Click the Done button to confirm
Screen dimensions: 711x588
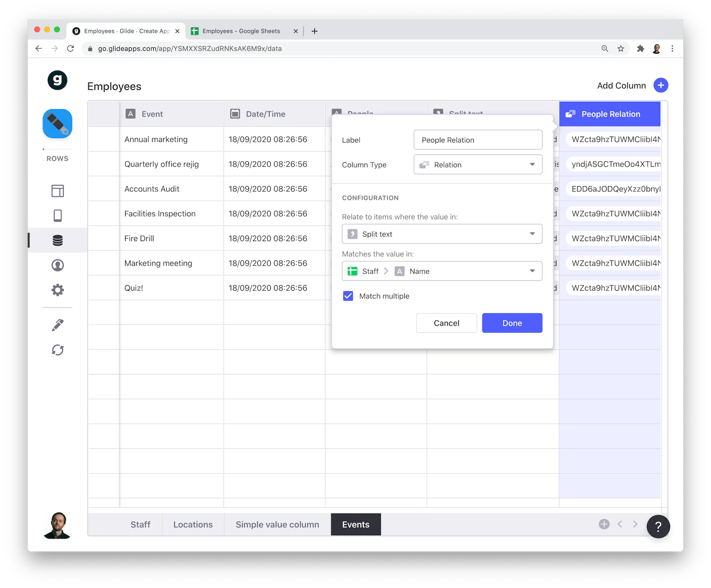coord(512,323)
